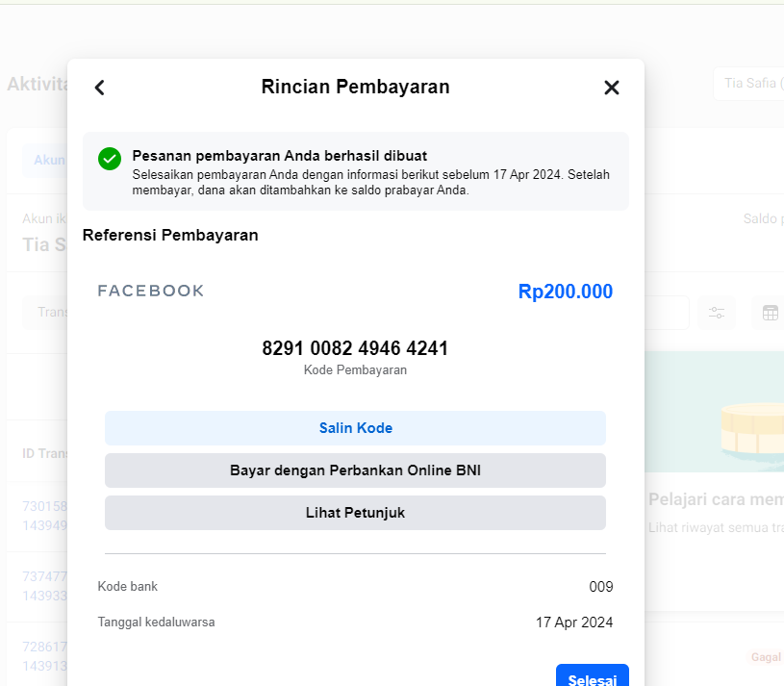Click the Gagal status badge

point(766,657)
